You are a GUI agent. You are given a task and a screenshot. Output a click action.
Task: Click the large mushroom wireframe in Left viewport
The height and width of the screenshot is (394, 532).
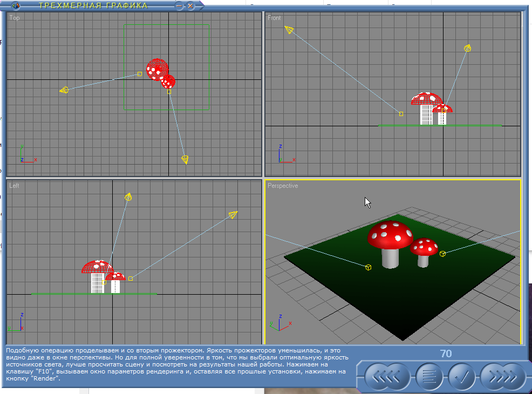97,276
